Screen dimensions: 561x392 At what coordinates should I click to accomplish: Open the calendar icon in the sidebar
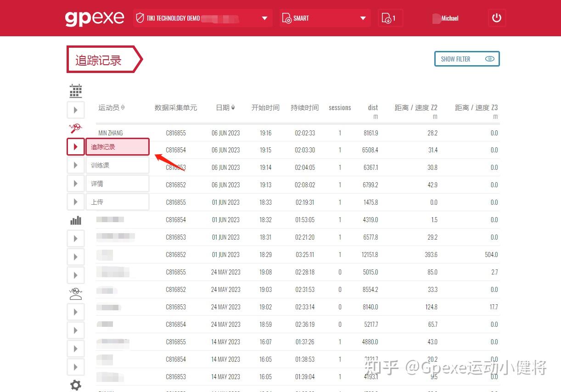point(75,90)
